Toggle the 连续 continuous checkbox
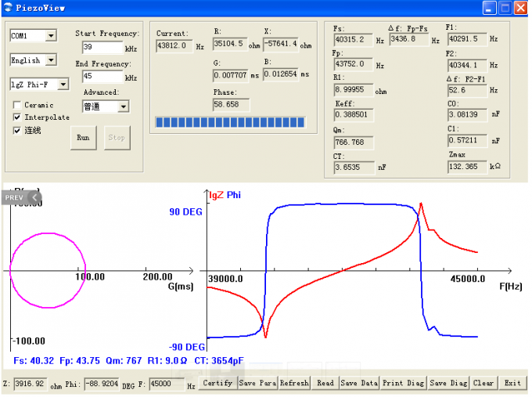Screen dimensions: 532x397 (x=17, y=131)
